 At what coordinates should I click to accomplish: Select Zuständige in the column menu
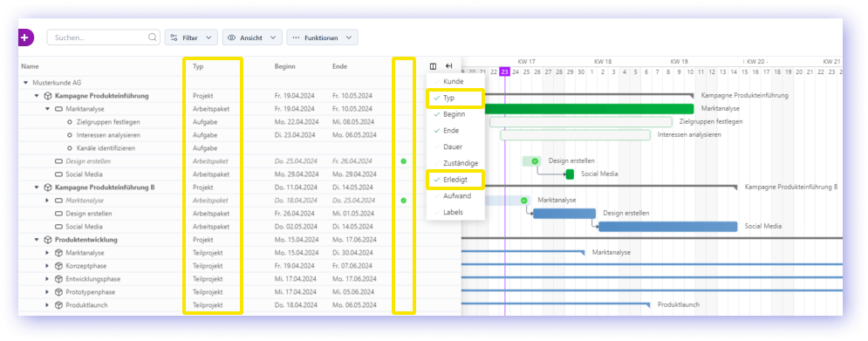click(455, 163)
